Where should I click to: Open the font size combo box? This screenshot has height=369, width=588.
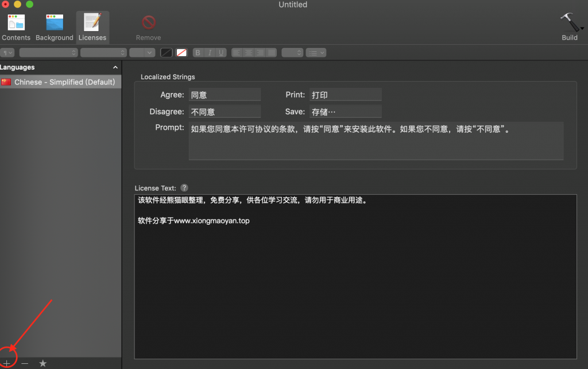142,52
